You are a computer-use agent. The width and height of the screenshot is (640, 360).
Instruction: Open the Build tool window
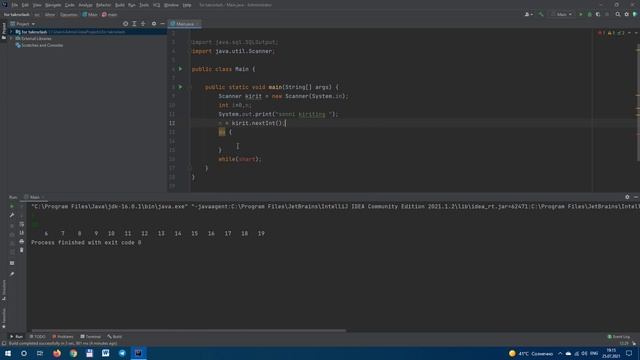[115, 337]
